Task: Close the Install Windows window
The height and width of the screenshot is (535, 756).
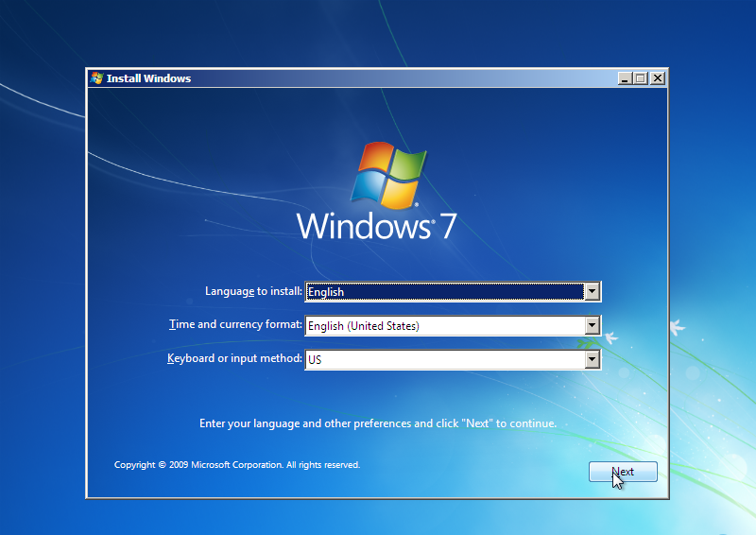Action: point(657,78)
